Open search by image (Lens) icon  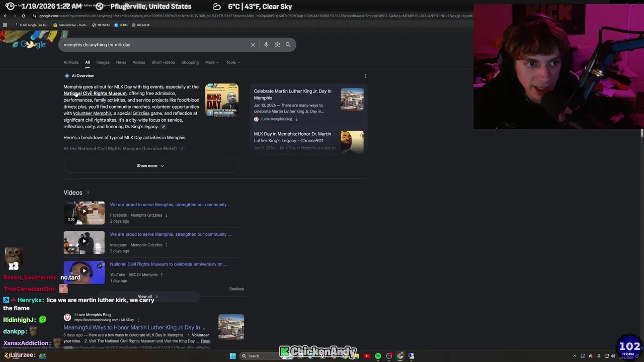pyautogui.click(x=277, y=45)
